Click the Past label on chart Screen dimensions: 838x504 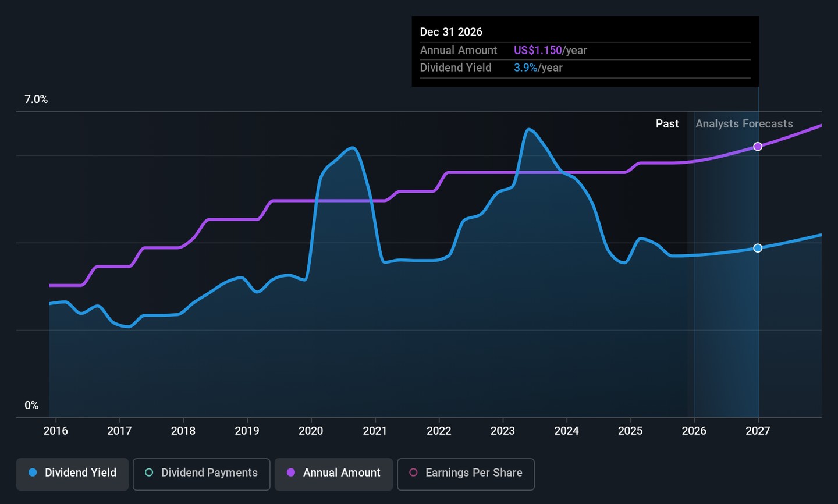pyautogui.click(x=667, y=124)
